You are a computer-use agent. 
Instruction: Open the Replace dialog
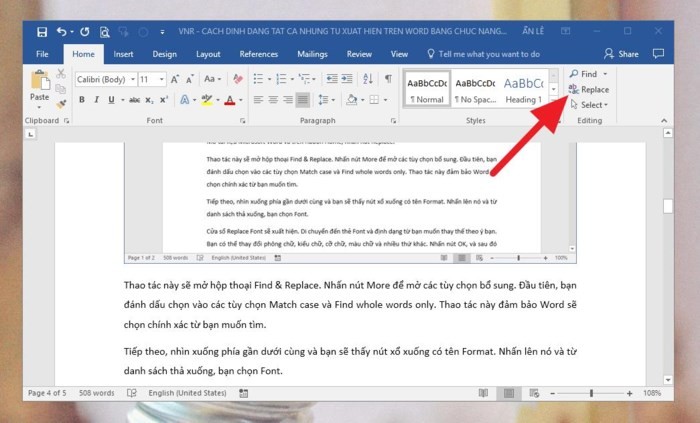589,90
